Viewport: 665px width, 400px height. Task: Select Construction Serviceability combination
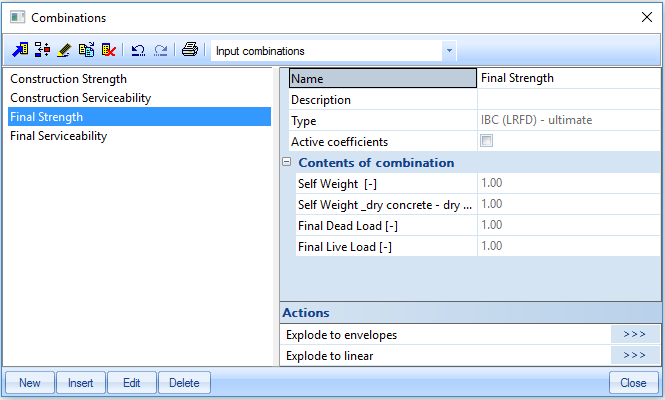point(81,98)
